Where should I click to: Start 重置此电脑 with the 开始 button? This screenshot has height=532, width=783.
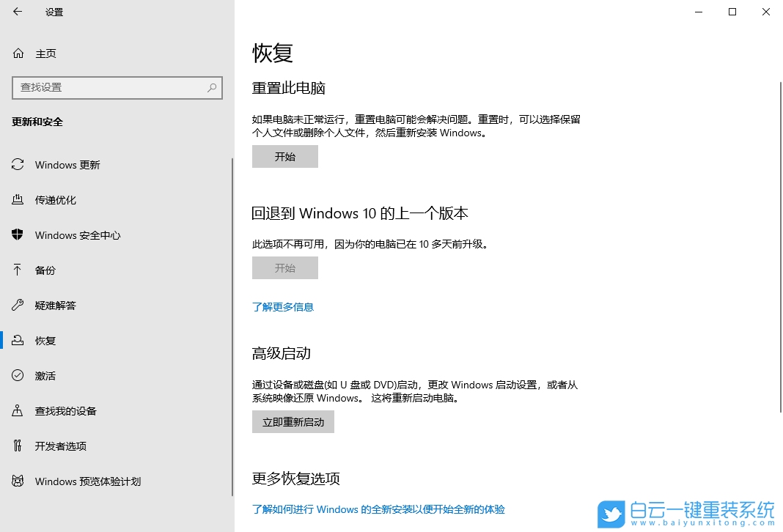click(x=284, y=156)
